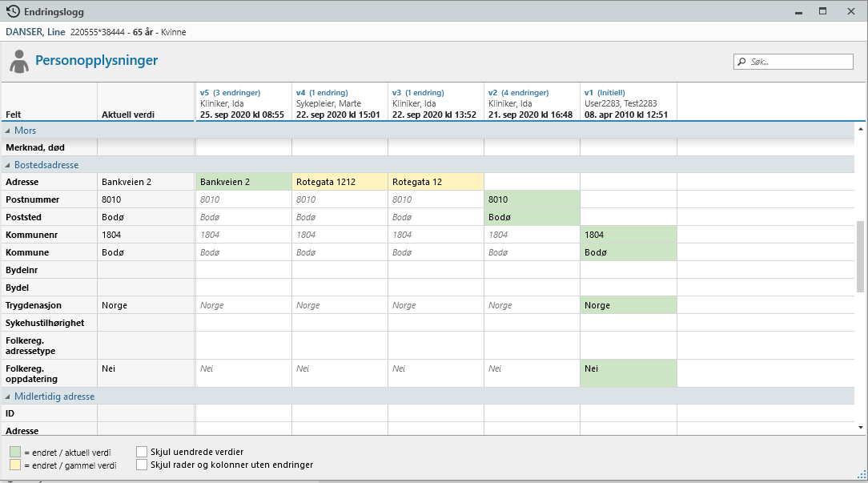Toggle Skjul rader og kolonner uten endringer
Image resolution: width=868 pixels, height=483 pixels.
pos(142,465)
